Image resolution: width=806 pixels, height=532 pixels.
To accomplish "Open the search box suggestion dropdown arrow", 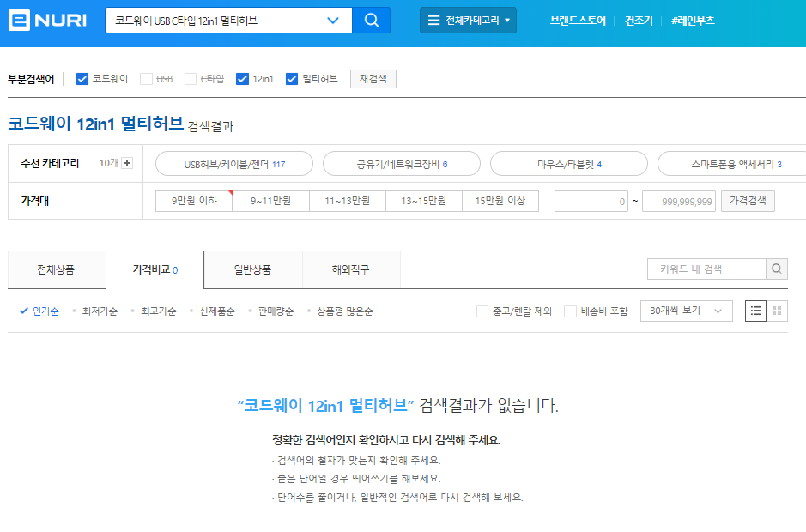I will pos(333,21).
